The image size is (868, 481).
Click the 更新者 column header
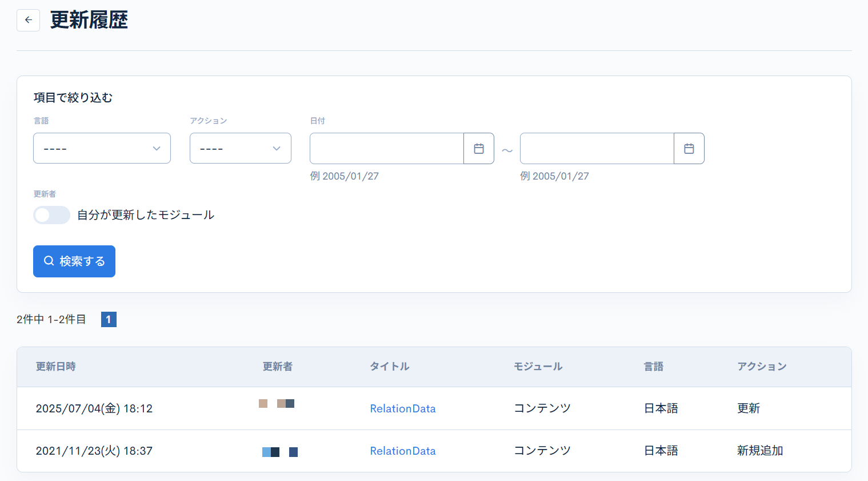click(278, 367)
